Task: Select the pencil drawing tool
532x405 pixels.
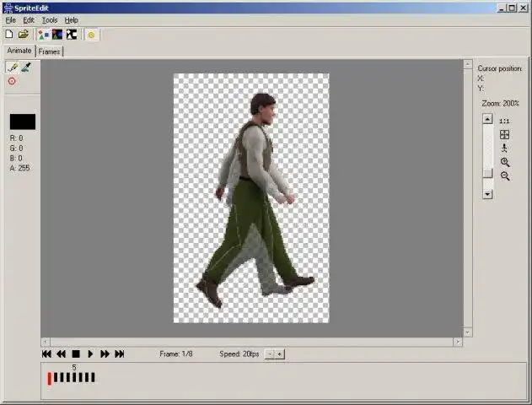Action: click(x=13, y=67)
